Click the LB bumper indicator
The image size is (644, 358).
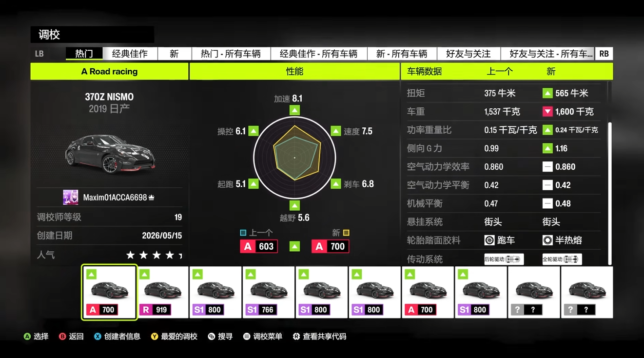click(39, 54)
